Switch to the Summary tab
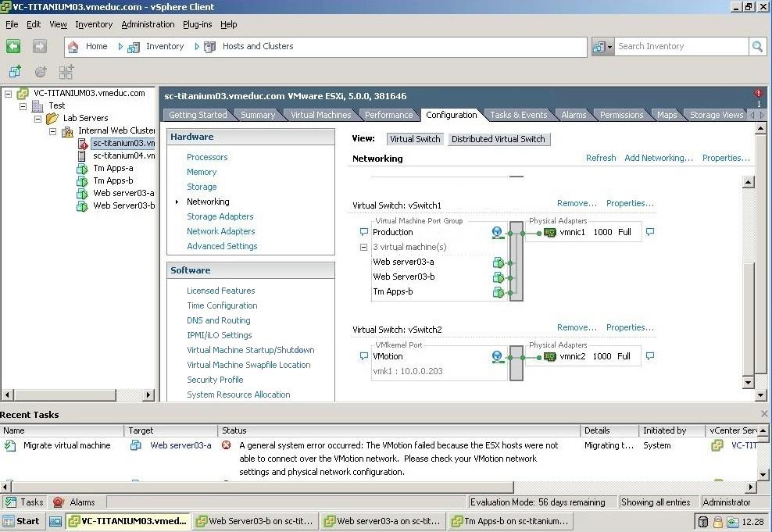 point(258,115)
